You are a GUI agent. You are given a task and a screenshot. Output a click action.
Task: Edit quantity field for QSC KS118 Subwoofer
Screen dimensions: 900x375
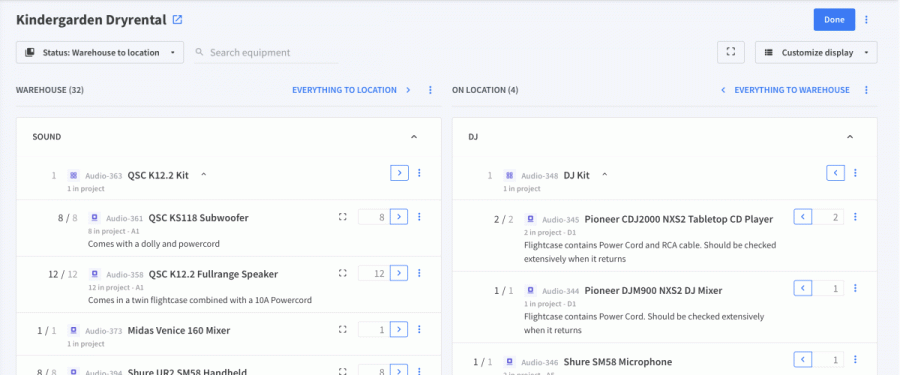click(374, 217)
